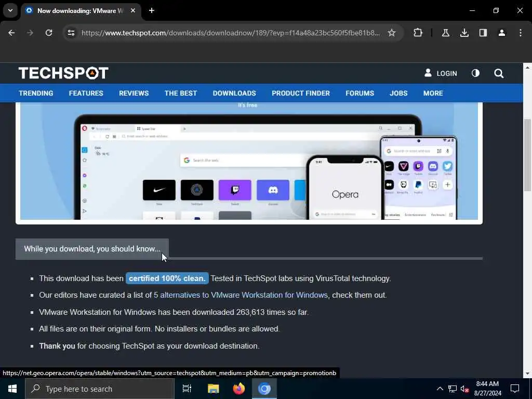532x399 pixels.
Task: Expand the tab search dropdown arrow
Action: [x=10, y=10]
